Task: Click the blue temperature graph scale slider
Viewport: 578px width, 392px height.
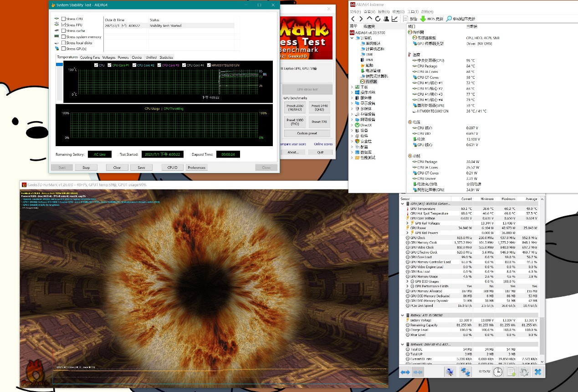Action: click(59, 65)
